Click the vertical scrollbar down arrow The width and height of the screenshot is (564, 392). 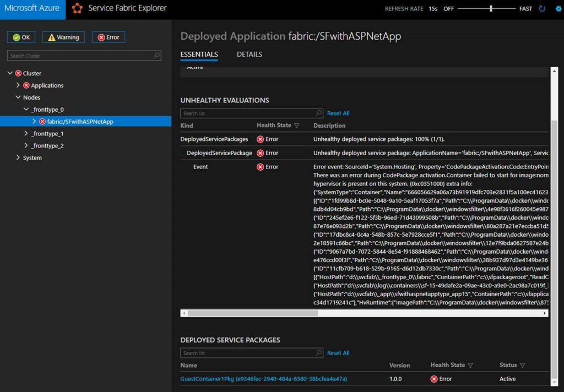(x=554, y=382)
